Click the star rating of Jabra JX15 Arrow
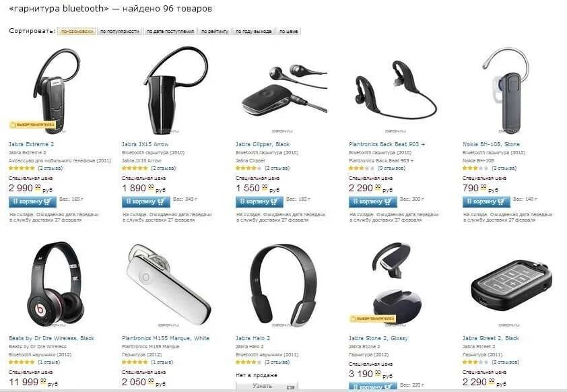 point(135,168)
